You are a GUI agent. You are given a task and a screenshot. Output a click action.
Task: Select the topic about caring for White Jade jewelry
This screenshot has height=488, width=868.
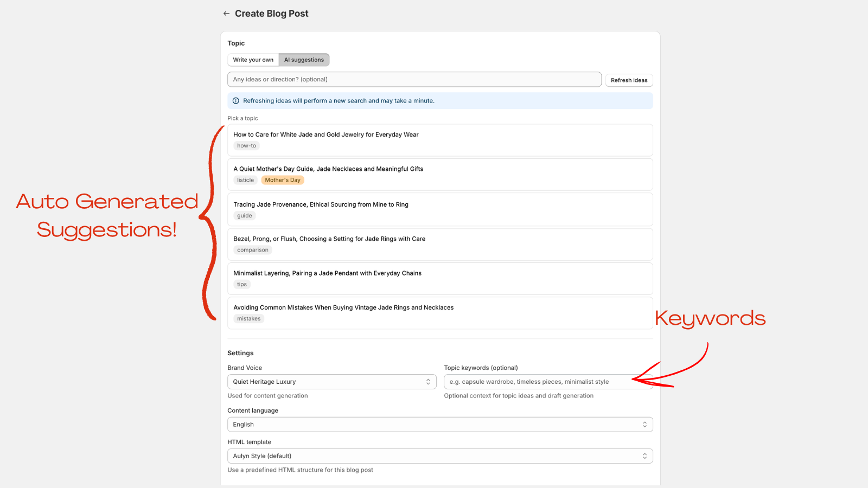point(439,140)
